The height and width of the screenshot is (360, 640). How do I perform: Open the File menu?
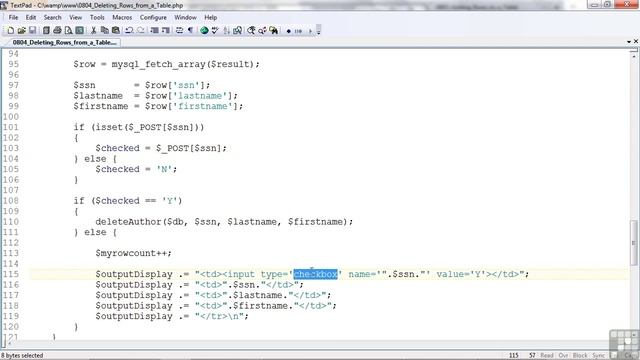[13, 18]
